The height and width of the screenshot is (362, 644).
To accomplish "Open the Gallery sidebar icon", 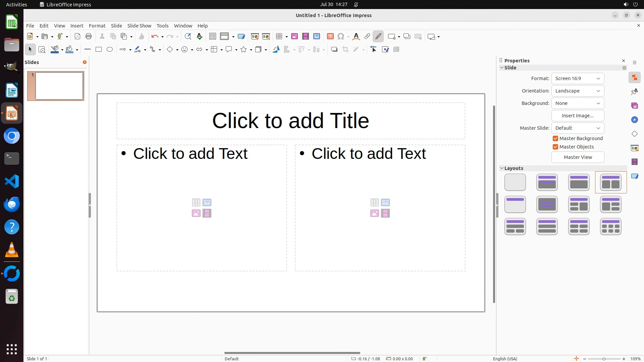I will click(x=634, y=106).
